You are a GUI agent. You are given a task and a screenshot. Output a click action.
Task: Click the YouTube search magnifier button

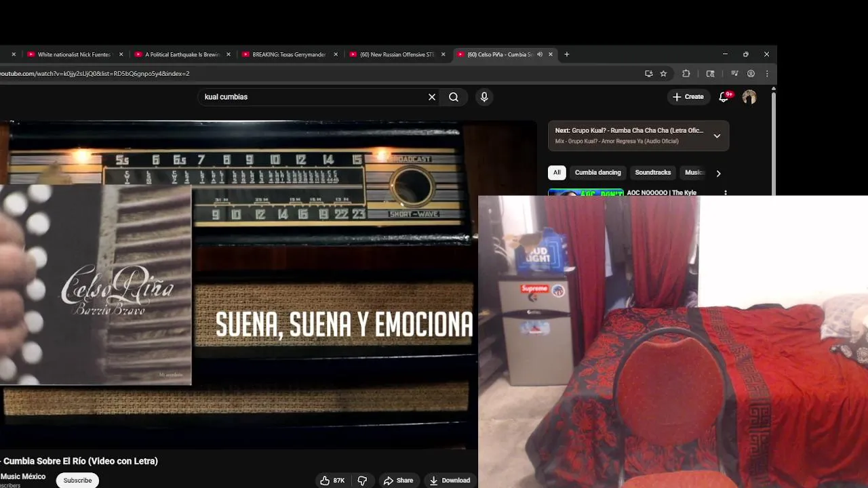pyautogui.click(x=454, y=97)
